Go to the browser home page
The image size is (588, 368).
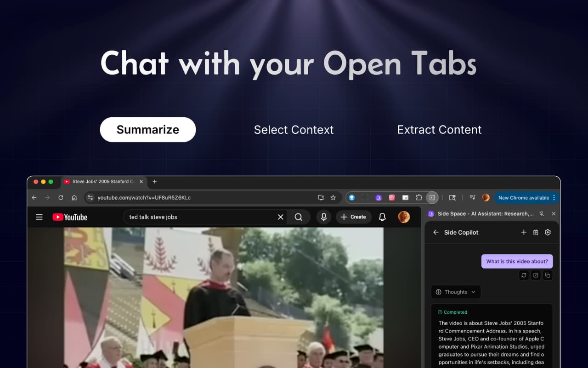pos(74,198)
